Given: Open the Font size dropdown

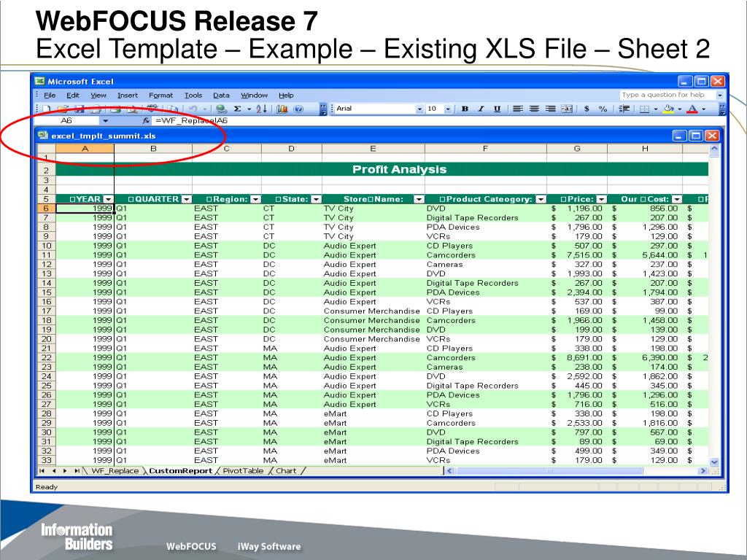Looking at the screenshot, I should click(x=448, y=109).
